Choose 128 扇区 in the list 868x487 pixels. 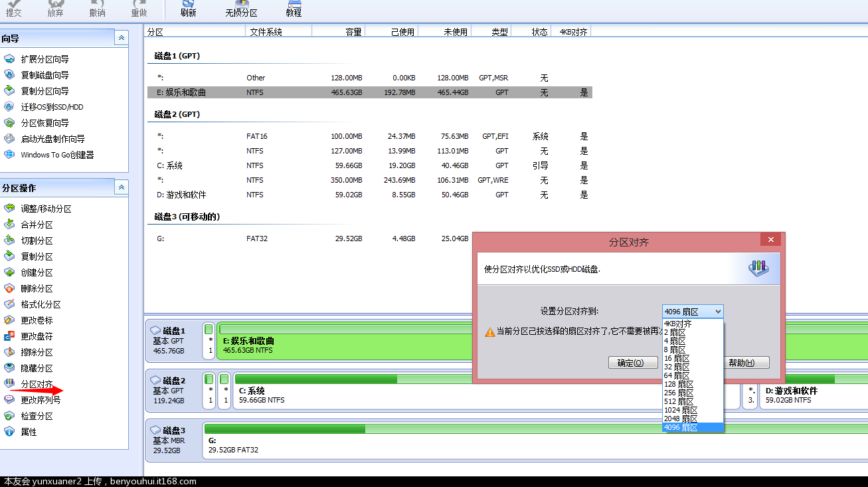pyautogui.click(x=693, y=384)
